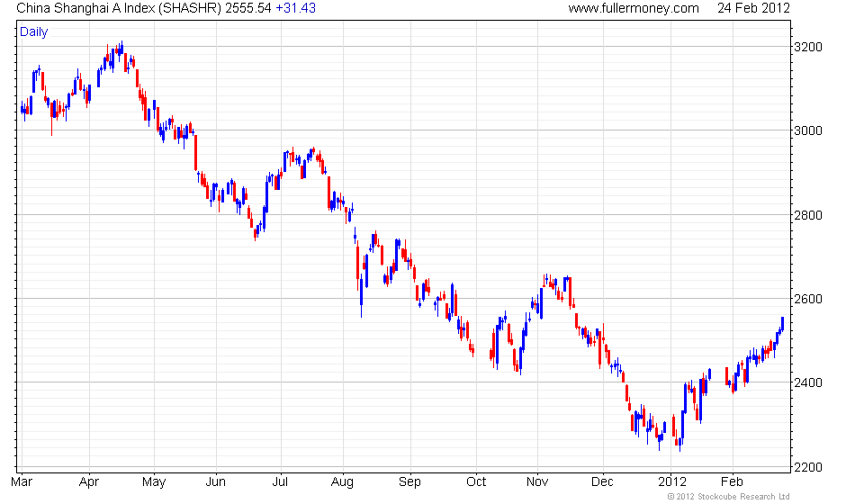Image resolution: width=864 pixels, height=504 pixels.
Task: Click the 2800 price axis label
Action: [x=808, y=215]
